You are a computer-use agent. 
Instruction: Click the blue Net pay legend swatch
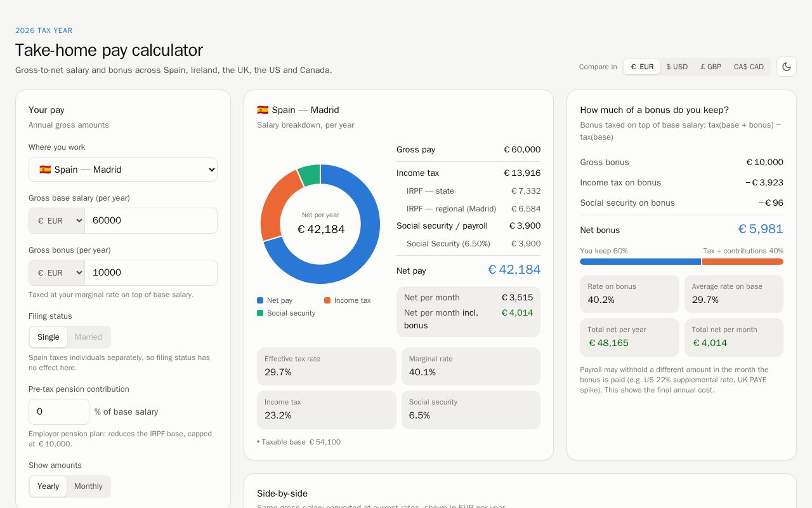[260, 300]
